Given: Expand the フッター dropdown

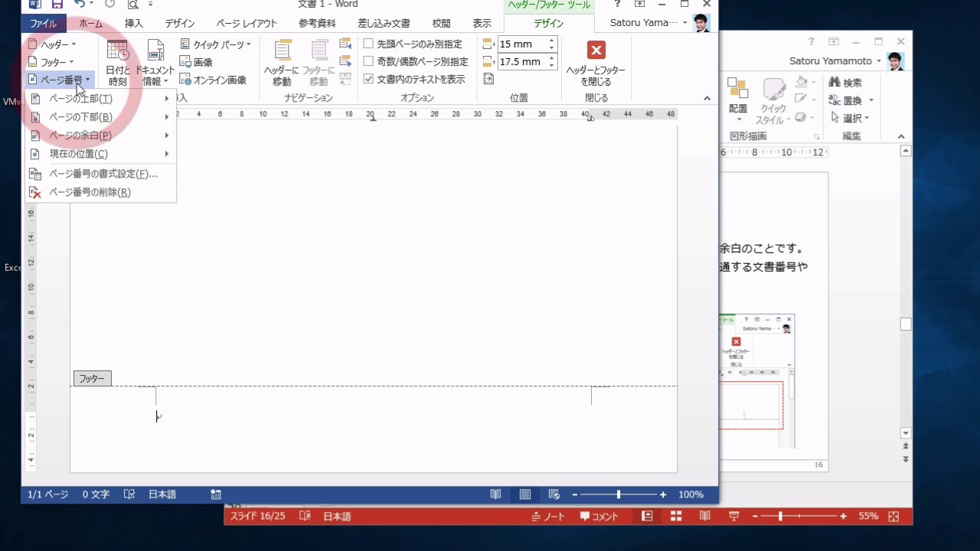Looking at the screenshot, I should click(52, 62).
